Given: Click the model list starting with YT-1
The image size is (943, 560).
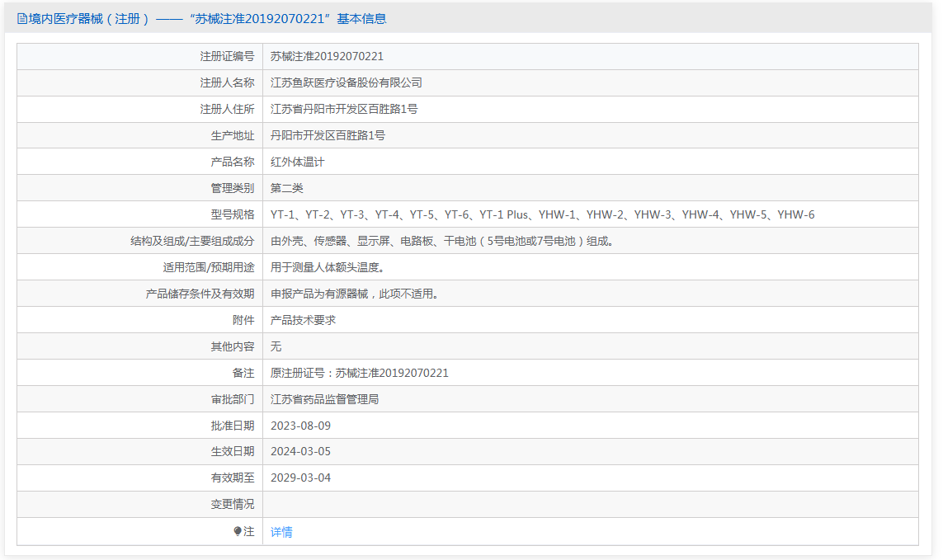Looking at the screenshot, I should tap(543, 214).
